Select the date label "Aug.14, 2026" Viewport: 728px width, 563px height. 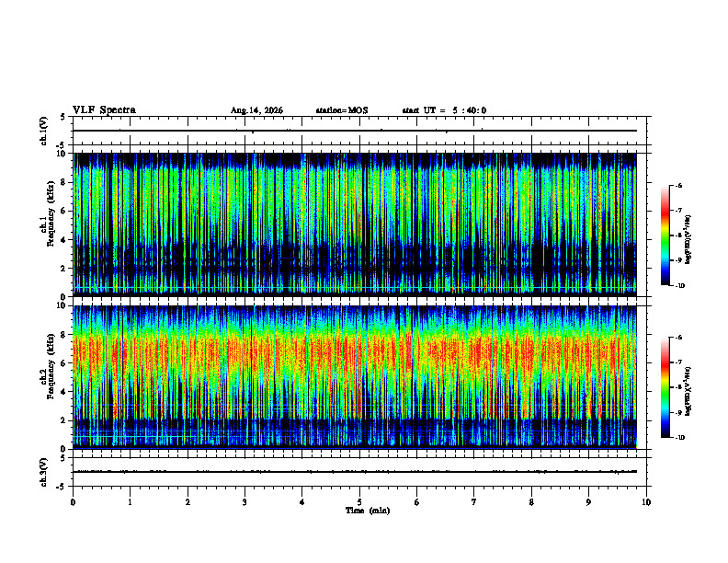click(256, 110)
